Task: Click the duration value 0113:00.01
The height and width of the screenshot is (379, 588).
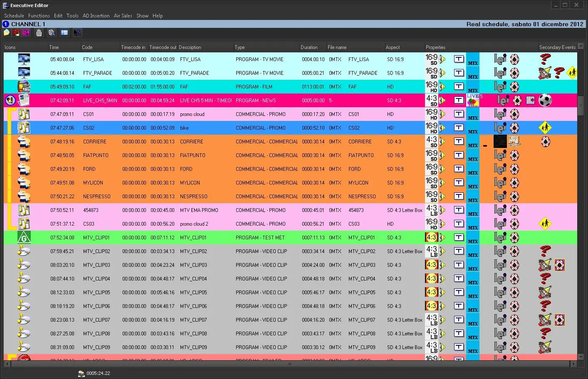Action: tap(313, 87)
